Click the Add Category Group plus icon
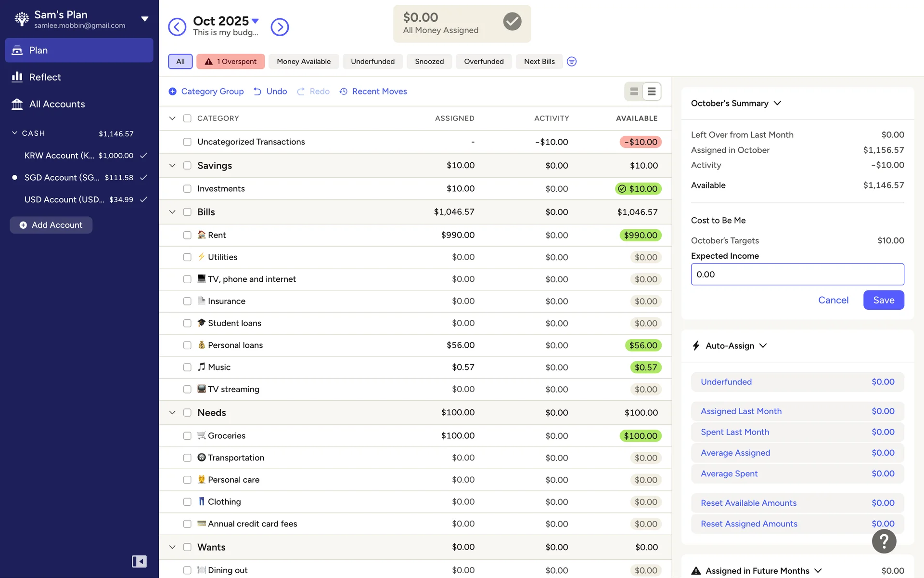 (172, 92)
